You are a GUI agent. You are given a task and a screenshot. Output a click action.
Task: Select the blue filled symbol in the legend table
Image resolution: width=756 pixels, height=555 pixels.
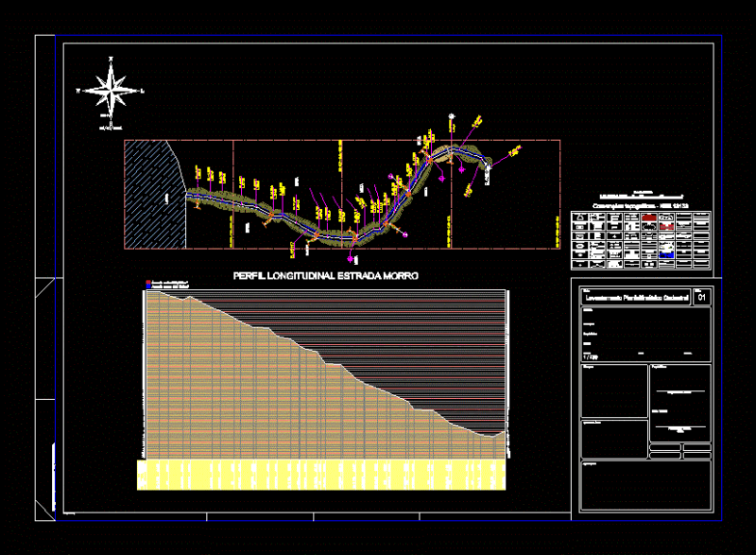point(667,254)
